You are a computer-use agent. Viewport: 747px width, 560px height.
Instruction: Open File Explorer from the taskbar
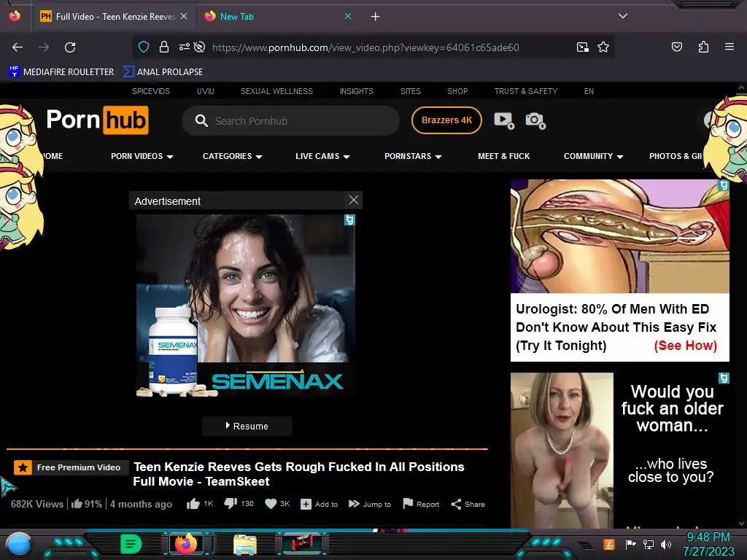click(x=245, y=545)
